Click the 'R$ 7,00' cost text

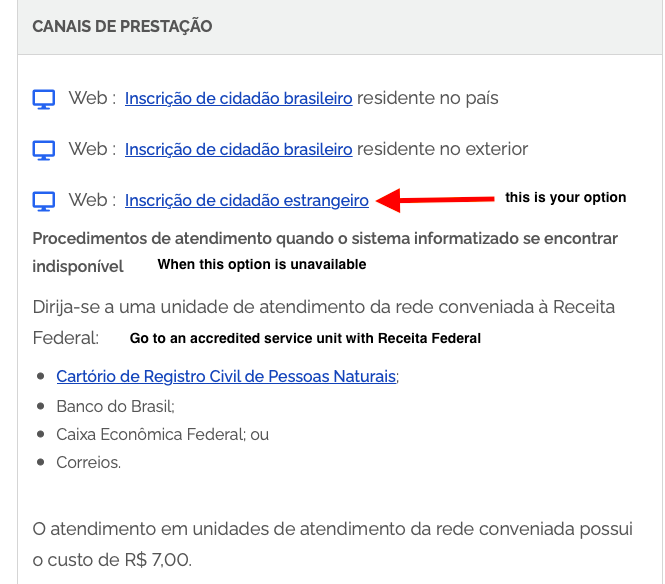(x=158, y=560)
